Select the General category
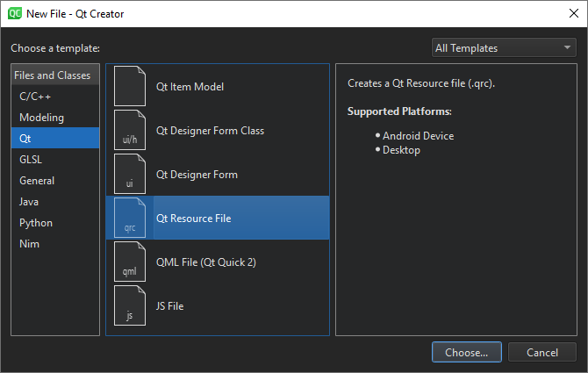588x373 pixels. coord(37,181)
